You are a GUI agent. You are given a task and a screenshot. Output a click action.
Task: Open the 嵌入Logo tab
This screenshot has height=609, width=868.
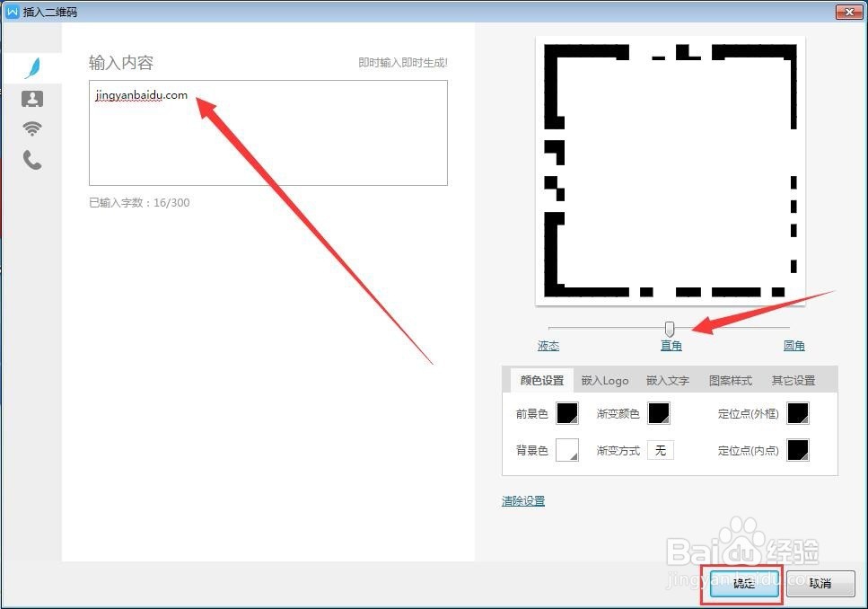(605, 380)
